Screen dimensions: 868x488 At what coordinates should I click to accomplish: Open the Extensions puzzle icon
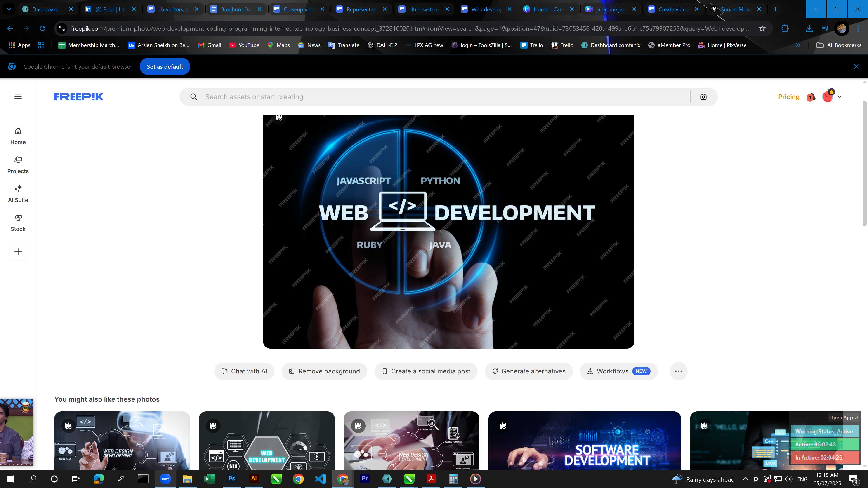(x=785, y=29)
